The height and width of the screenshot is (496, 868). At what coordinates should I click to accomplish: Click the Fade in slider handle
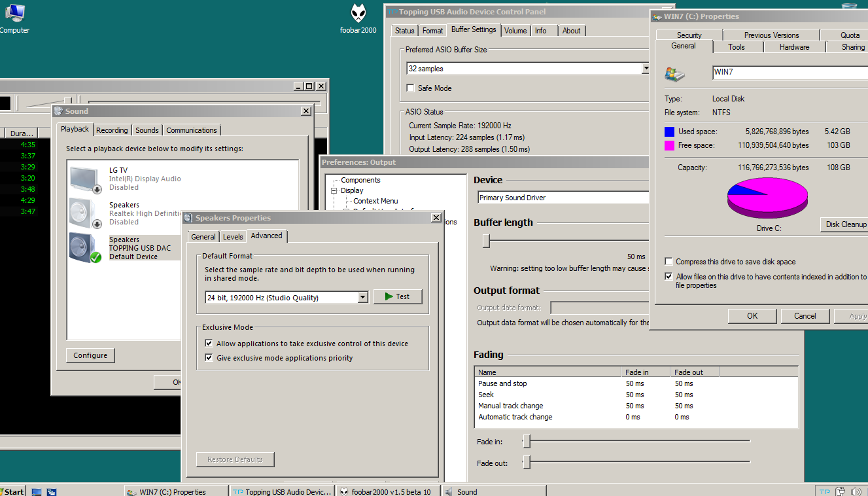pos(526,442)
